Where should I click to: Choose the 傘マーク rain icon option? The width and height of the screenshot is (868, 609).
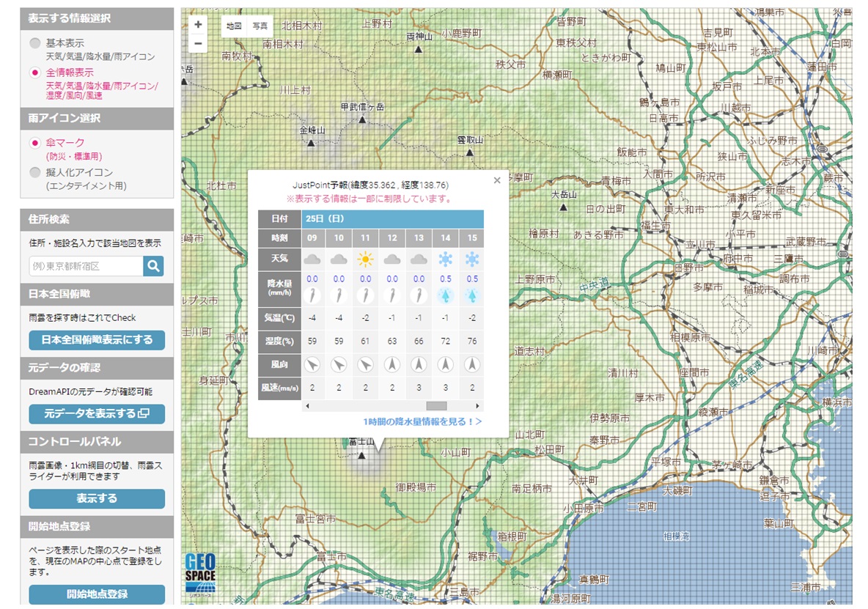point(35,143)
